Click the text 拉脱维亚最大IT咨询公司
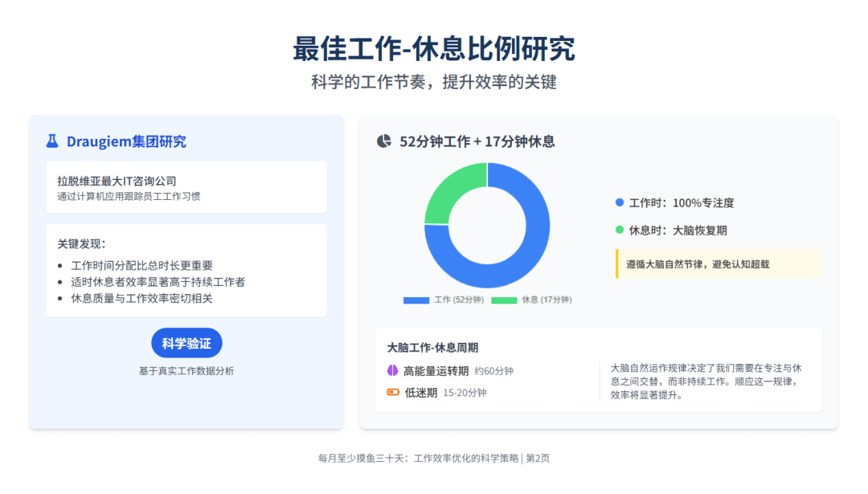Image resolution: width=868 pixels, height=494 pixels. point(117,181)
